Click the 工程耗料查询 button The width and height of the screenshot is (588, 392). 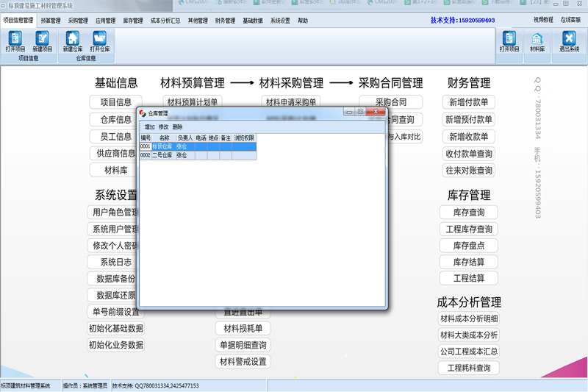[x=468, y=368]
